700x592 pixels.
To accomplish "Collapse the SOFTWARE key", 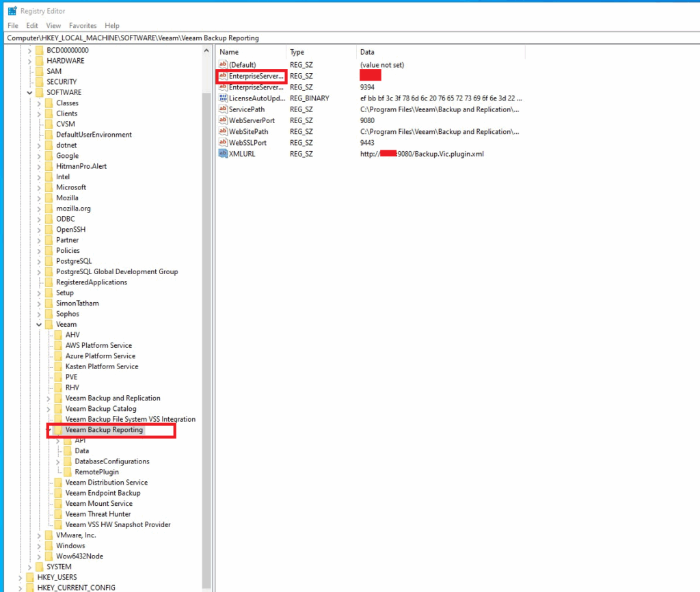I will [29, 93].
